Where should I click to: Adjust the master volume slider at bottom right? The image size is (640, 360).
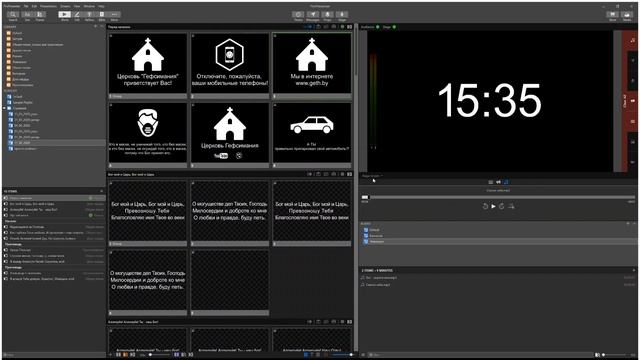(614, 355)
